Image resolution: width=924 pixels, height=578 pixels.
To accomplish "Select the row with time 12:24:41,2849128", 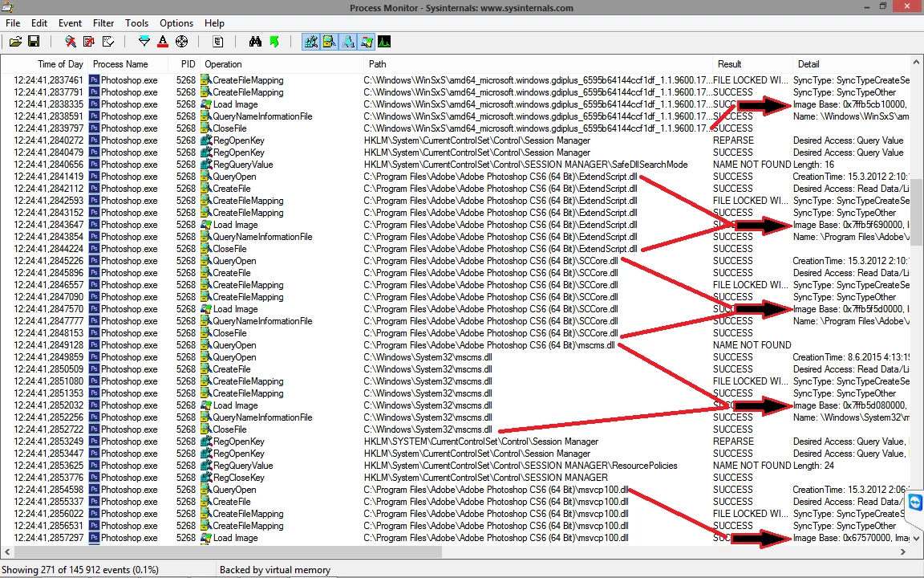I will 455,345.
